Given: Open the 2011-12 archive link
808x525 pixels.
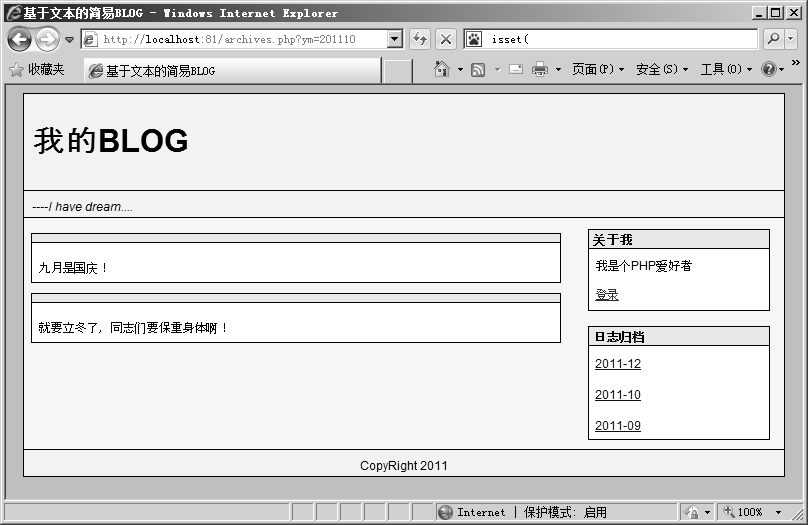Looking at the screenshot, I should point(618,364).
